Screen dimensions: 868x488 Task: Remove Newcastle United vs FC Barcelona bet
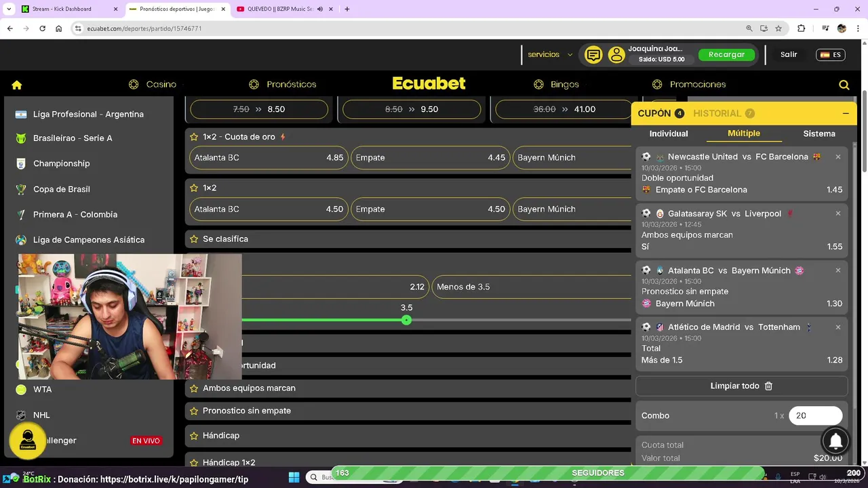pyautogui.click(x=838, y=157)
